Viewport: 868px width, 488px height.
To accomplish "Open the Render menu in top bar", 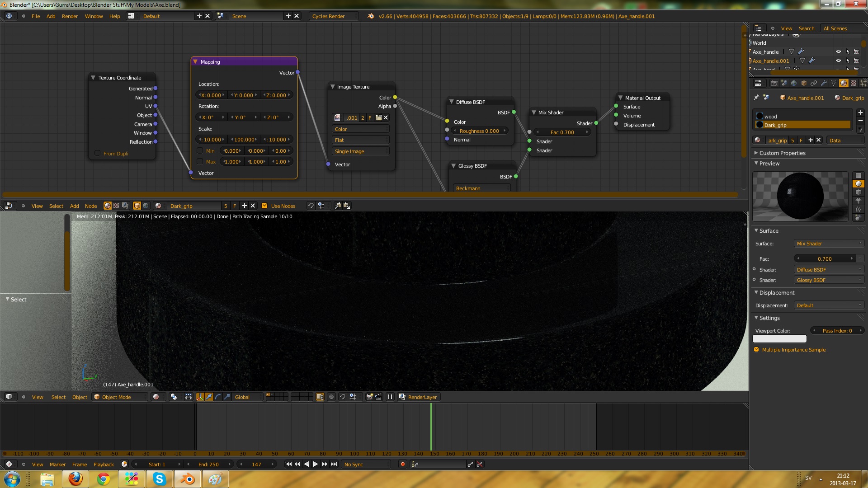I will [70, 16].
